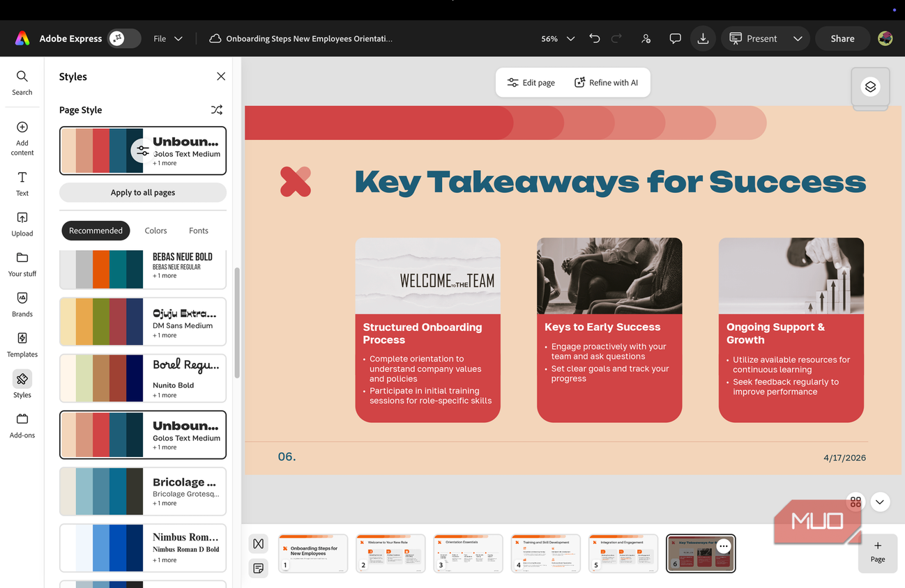This screenshot has width=905, height=588.
Task: Select page 1 thumbnail
Action: pyautogui.click(x=313, y=554)
